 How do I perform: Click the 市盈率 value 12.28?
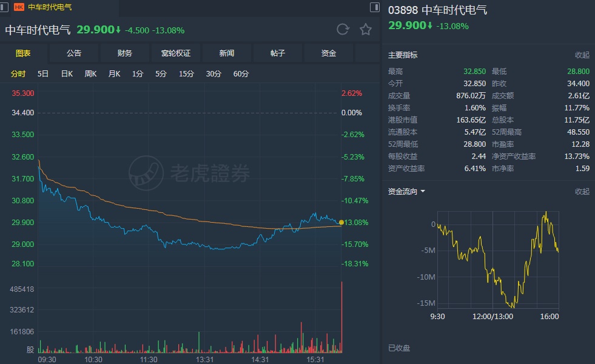point(580,144)
